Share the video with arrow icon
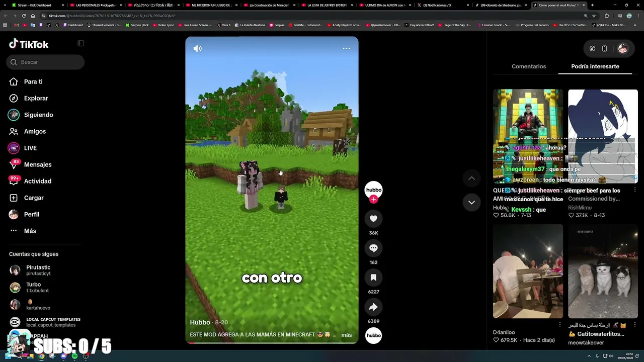The width and height of the screenshot is (644, 362). click(373, 307)
